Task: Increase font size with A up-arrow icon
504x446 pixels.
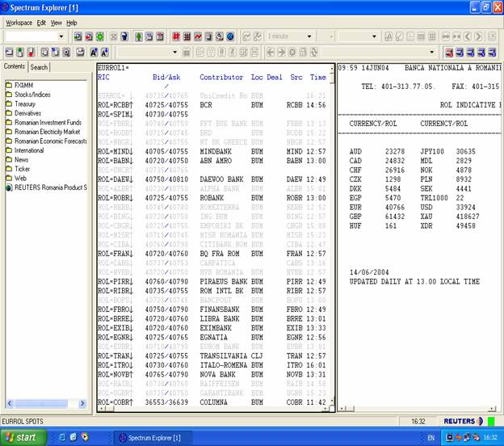Action: 94,52
